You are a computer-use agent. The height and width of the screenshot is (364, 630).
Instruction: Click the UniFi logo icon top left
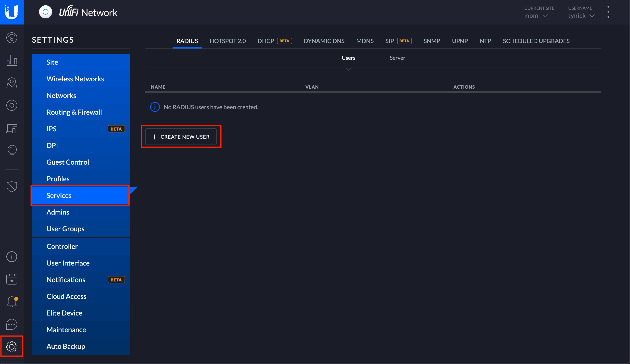point(12,12)
